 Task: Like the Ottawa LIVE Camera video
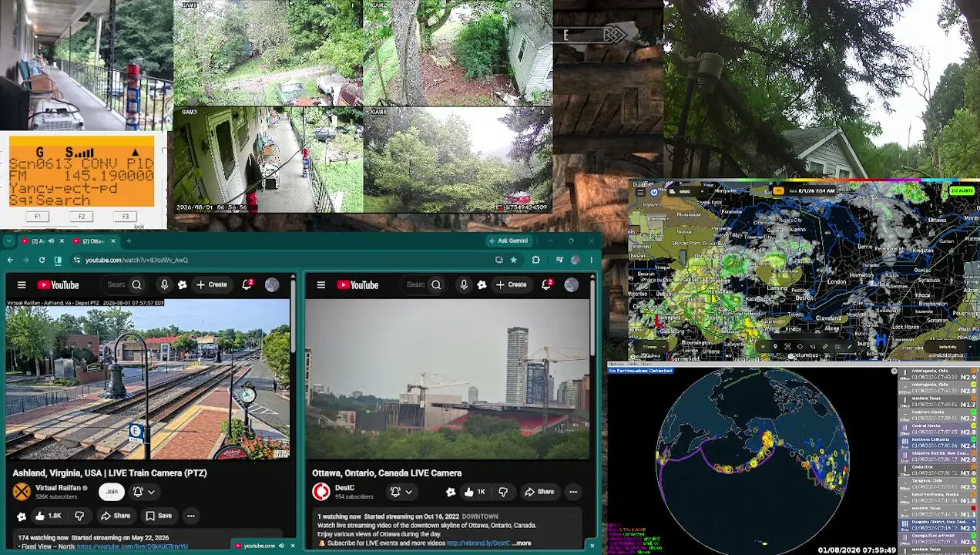[475, 492]
